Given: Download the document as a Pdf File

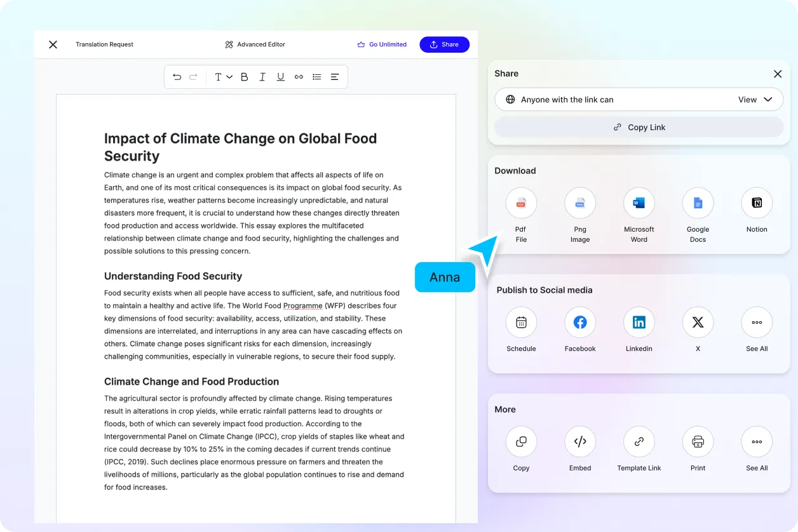Looking at the screenshot, I should [521, 203].
